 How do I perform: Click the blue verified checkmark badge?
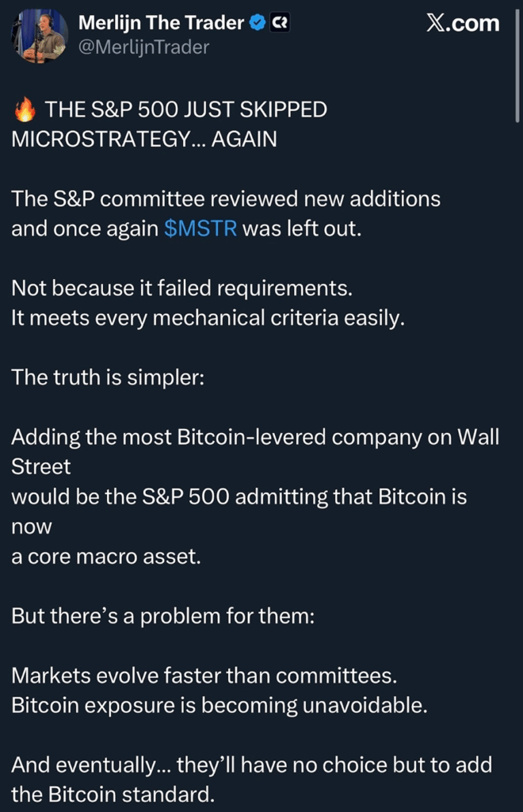click(257, 24)
